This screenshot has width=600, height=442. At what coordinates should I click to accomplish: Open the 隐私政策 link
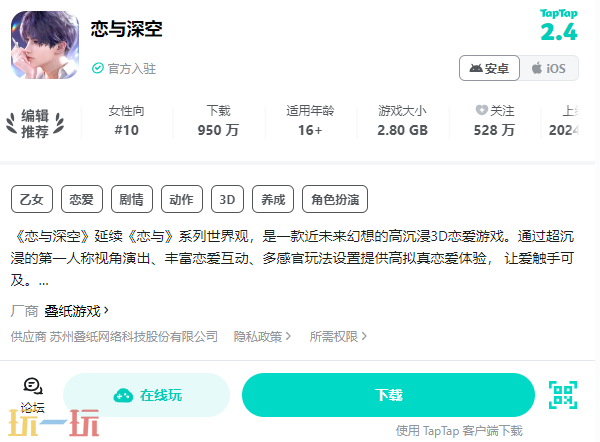tap(262, 337)
